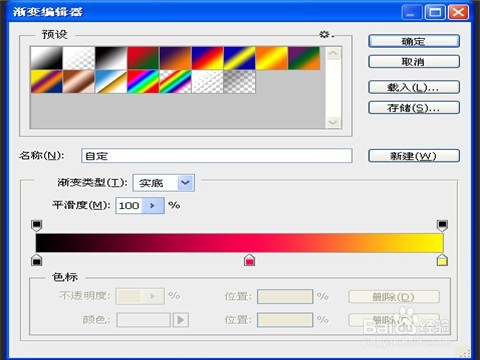Select the red-to-green preset gradient
Screen dimensions: 480x360
pyautogui.click(x=143, y=58)
